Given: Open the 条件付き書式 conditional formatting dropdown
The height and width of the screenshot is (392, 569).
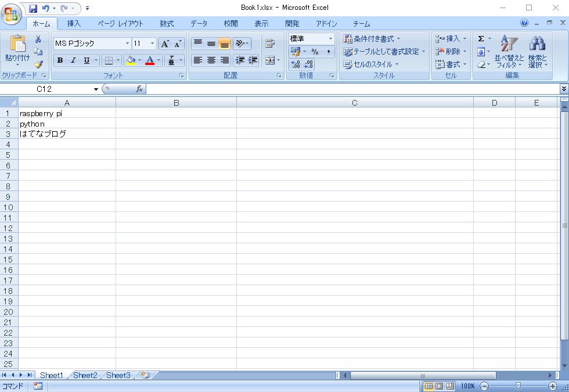Looking at the screenshot, I should point(372,39).
